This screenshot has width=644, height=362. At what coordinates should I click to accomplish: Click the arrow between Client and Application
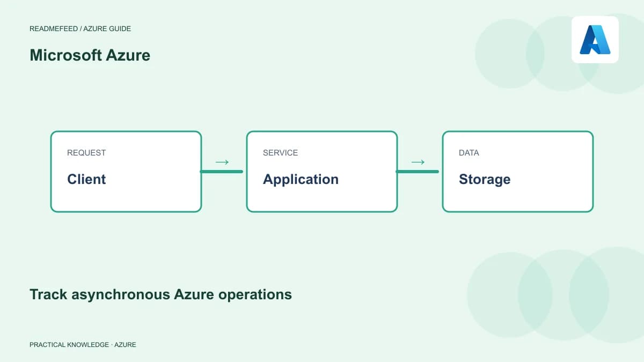pos(222,162)
